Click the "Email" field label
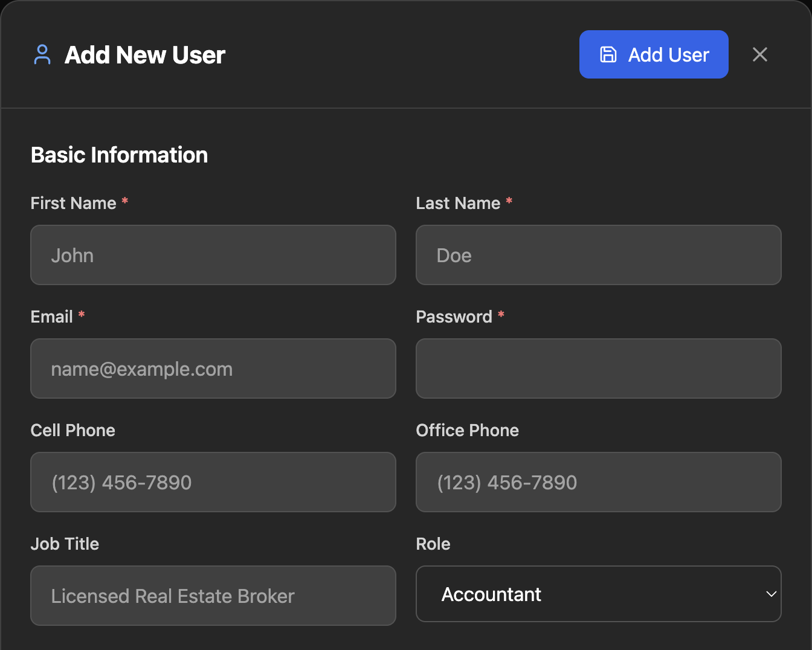This screenshot has width=812, height=650. pos(51,317)
